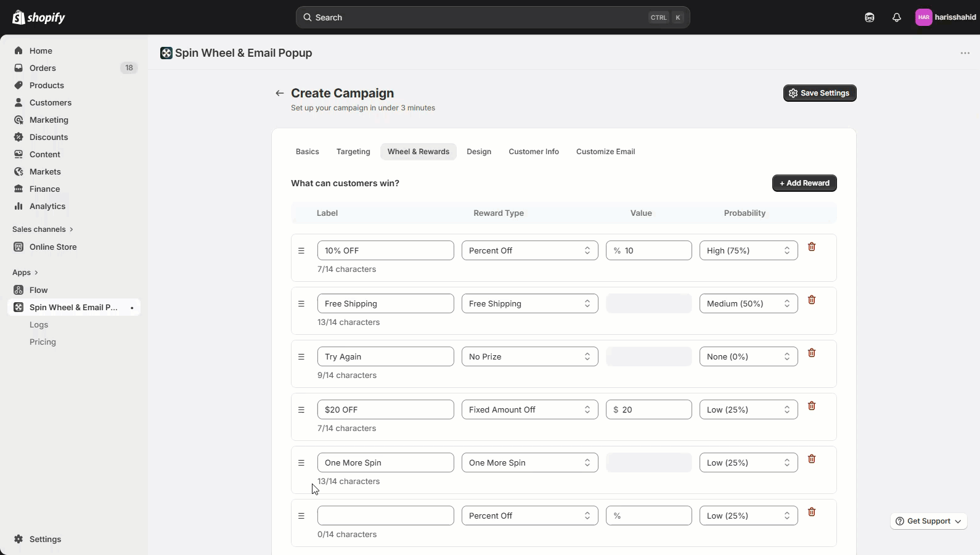Switch to the Basics tab
This screenshot has width=980, height=555.
point(308,152)
